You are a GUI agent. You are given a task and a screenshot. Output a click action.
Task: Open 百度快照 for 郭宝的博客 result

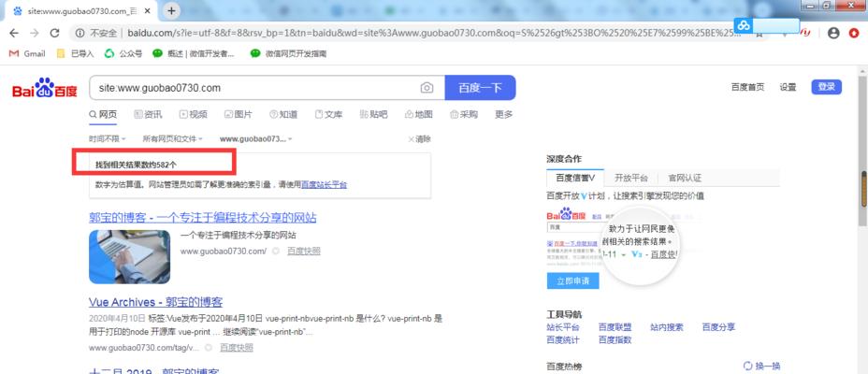[x=303, y=252]
